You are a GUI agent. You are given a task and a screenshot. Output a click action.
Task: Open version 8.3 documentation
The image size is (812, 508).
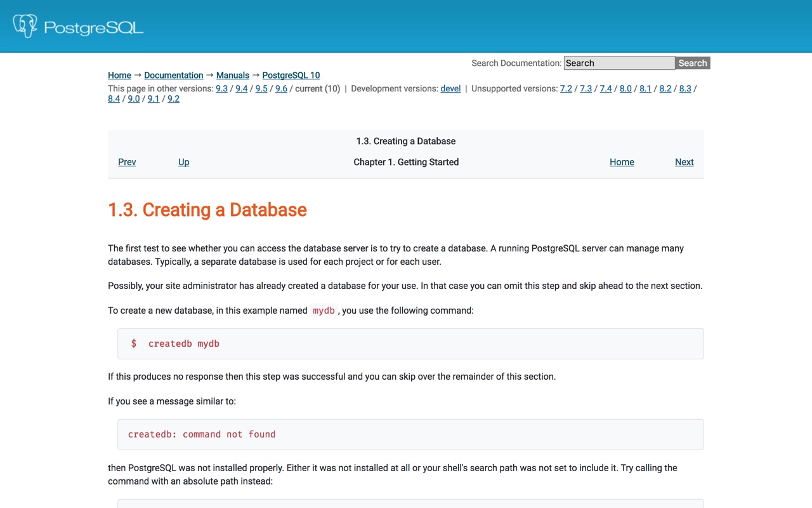685,88
